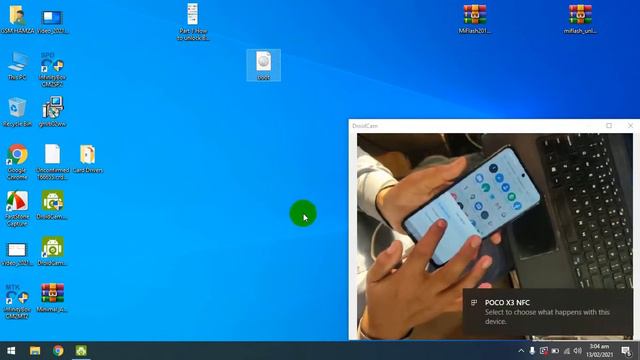Switch to DroidCam in the taskbar
This screenshot has width=640, height=360.
tap(81, 351)
